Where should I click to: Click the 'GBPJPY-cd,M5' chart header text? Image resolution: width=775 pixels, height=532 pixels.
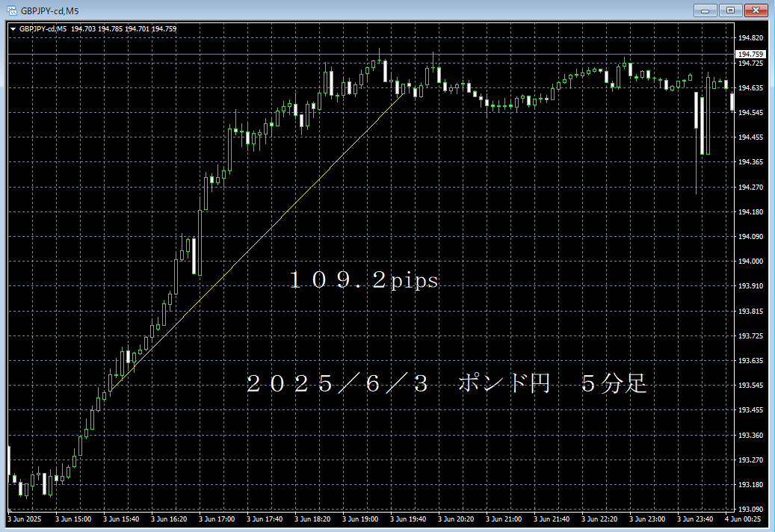43,29
